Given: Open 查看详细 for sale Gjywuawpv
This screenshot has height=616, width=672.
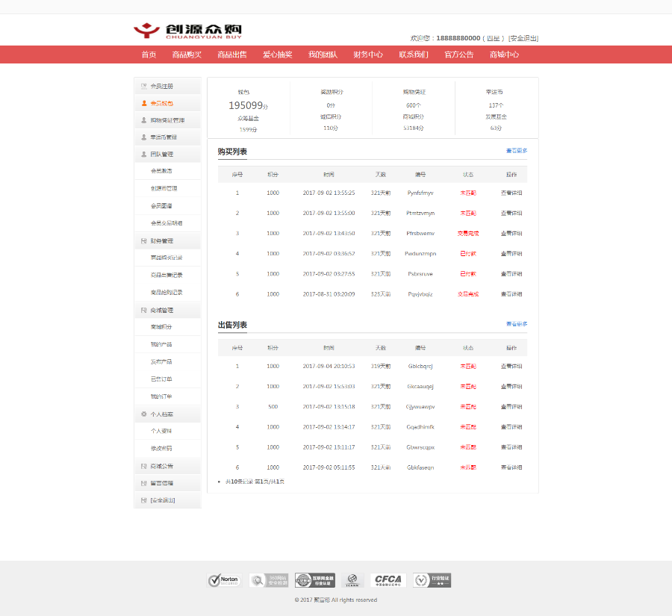Looking at the screenshot, I should tap(511, 406).
